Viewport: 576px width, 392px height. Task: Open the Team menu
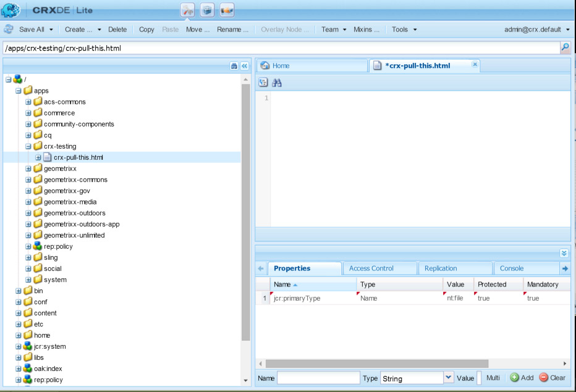click(334, 30)
